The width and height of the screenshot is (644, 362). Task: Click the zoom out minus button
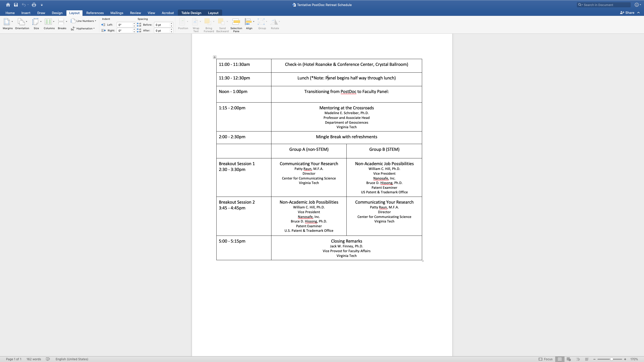(x=594, y=359)
